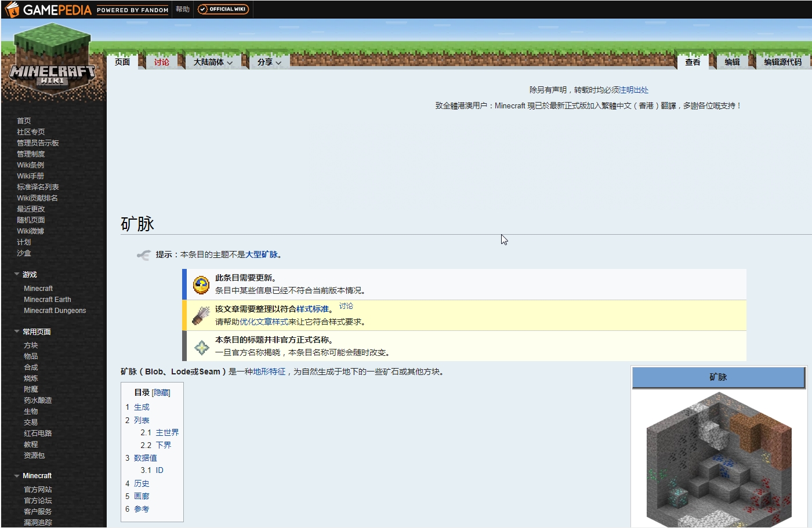812x528 pixels.
Task: Open Minecraft Earth in the sidebar
Action: pos(48,300)
